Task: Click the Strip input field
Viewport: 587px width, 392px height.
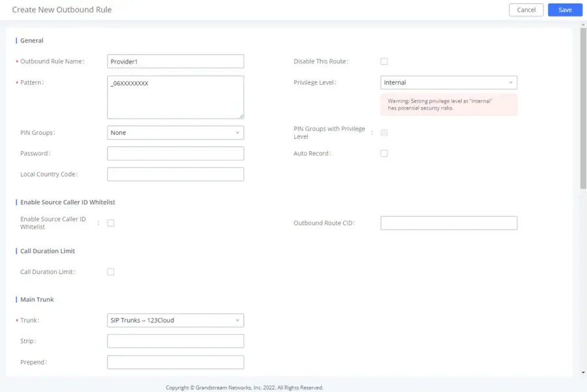Action: click(x=175, y=341)
